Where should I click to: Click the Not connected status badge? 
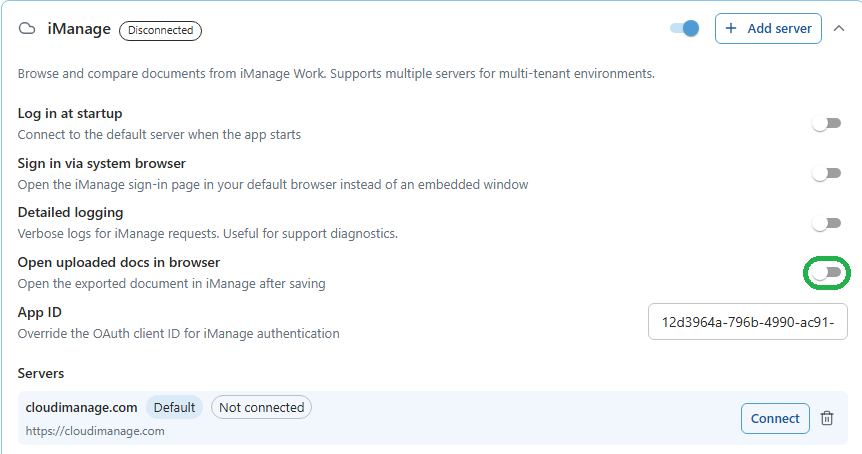(x=261, y=407)
